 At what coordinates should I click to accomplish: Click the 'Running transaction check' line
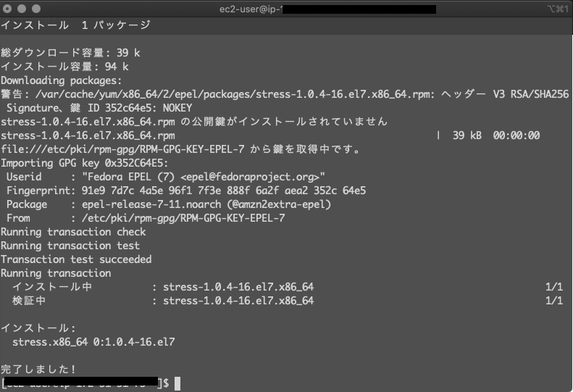pos(73,232)
